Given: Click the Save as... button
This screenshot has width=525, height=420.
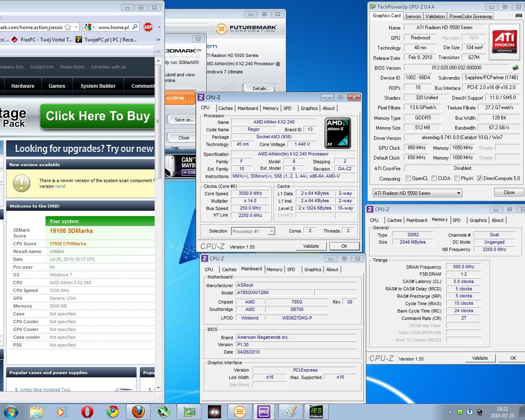Looking at the screenshot, I should pos(184,120).
